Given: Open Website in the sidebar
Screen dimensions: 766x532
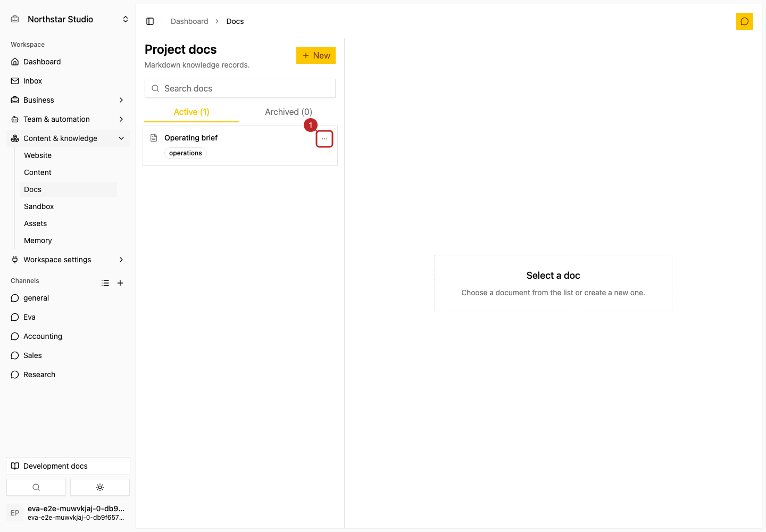Looking at the screenshot, I should tap(68, 155).
